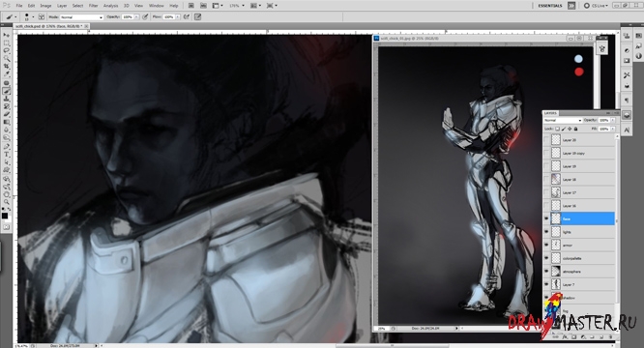The image size is (644, 348).
Task: Open the Analysis menu
Action: pyautogui.click(x=110, y=6)
